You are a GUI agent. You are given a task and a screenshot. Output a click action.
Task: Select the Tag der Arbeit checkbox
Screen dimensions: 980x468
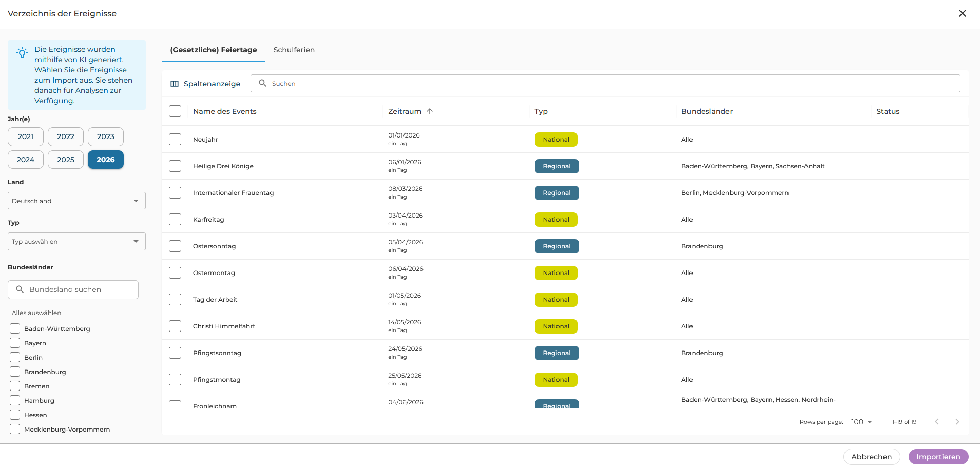pyautogui.click(x=175, y=300)
